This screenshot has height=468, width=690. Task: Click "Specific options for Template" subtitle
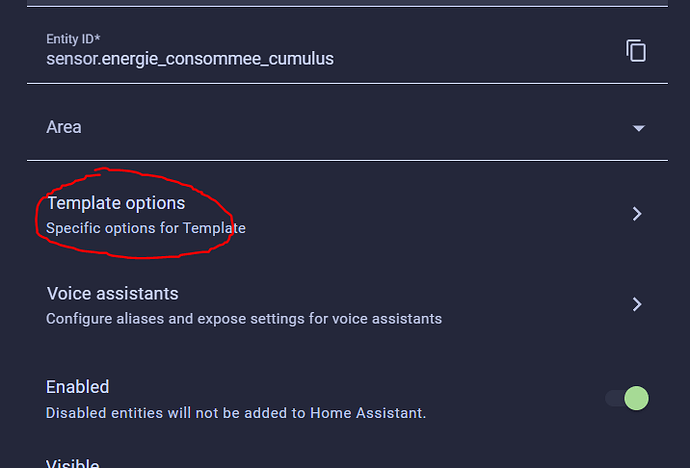coord(146,228)
